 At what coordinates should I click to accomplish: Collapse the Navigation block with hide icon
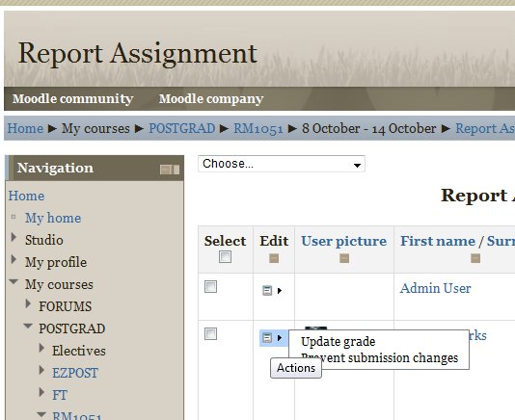coord(165,170)
